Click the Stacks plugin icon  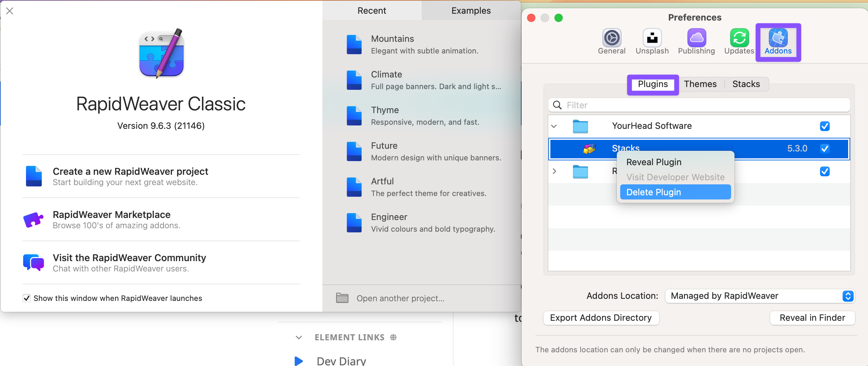point(589,149)
